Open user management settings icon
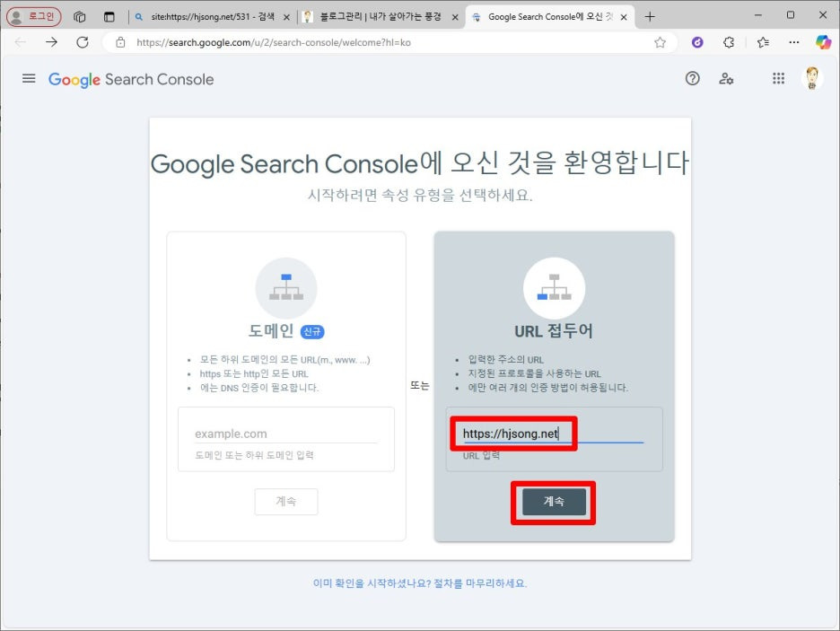Screen dimensions: 840x631 (726, 79)
